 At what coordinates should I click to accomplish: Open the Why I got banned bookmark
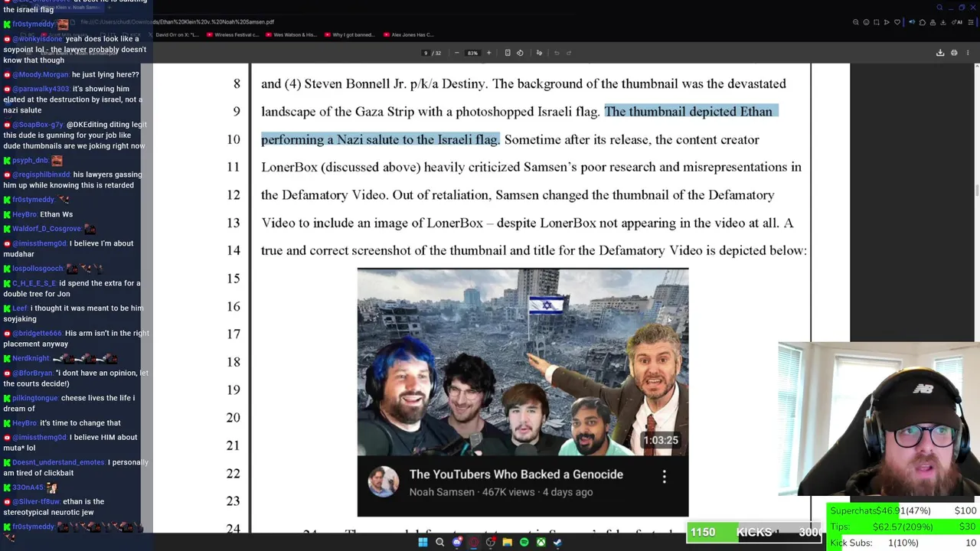(351, 34)
